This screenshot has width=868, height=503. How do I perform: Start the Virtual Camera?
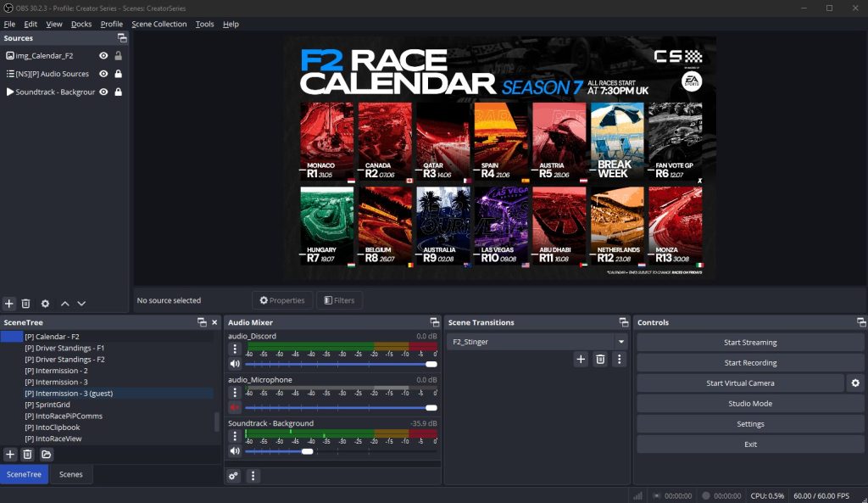coord(740,383)
